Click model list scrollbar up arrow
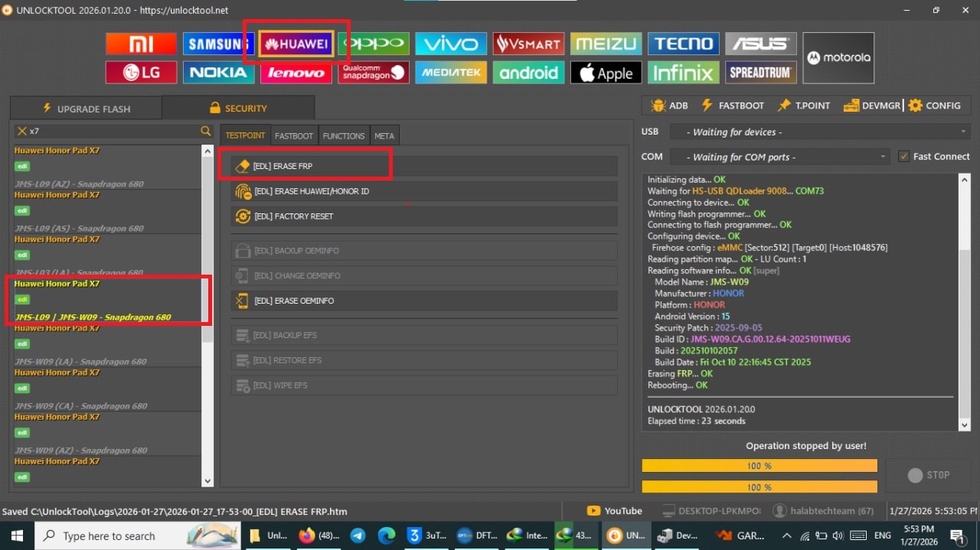 coord(207,151)
